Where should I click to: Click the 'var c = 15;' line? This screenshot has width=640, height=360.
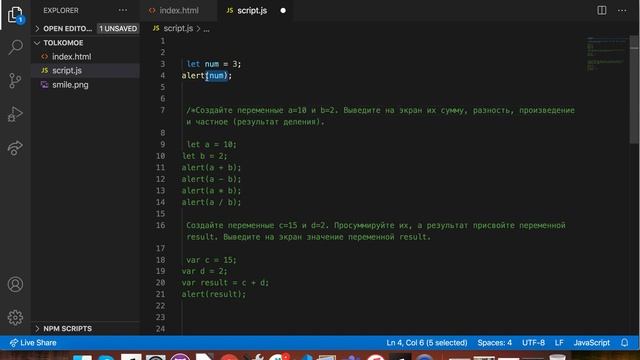tap(211, 260)
